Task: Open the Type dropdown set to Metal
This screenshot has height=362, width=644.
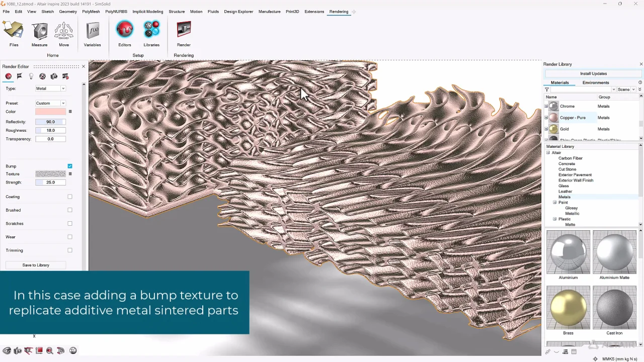Action: pyautogui.click(x=50, y=88)
